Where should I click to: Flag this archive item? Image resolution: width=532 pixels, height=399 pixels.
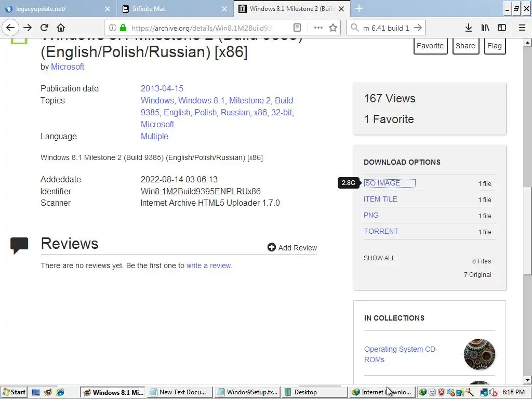click(x=495, y=46)
